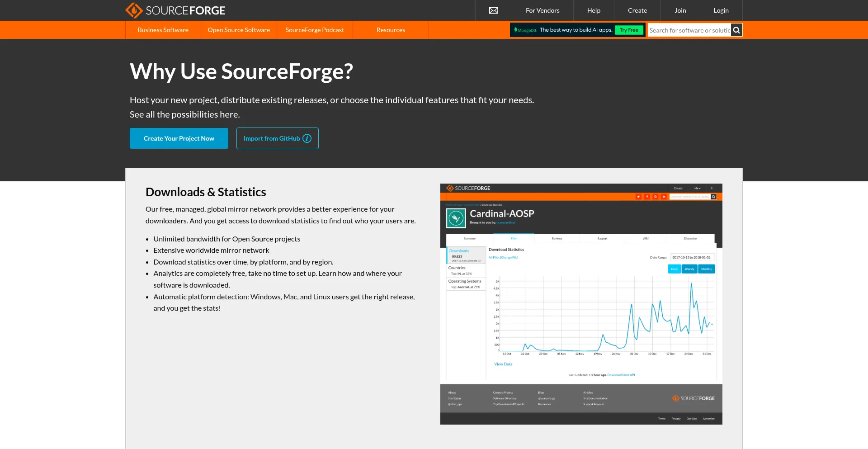
Task: Click the MongoDB ad banner text
Action: click(x=576, y=30)
